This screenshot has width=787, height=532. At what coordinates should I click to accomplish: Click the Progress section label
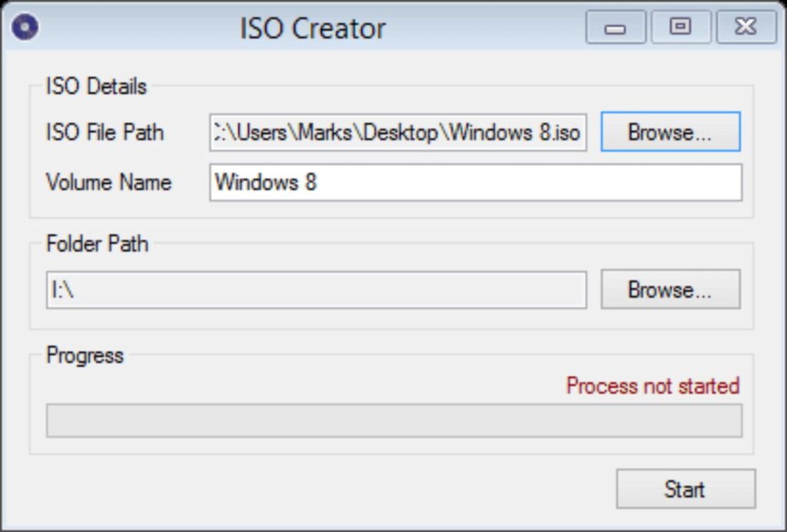[85, 355]
